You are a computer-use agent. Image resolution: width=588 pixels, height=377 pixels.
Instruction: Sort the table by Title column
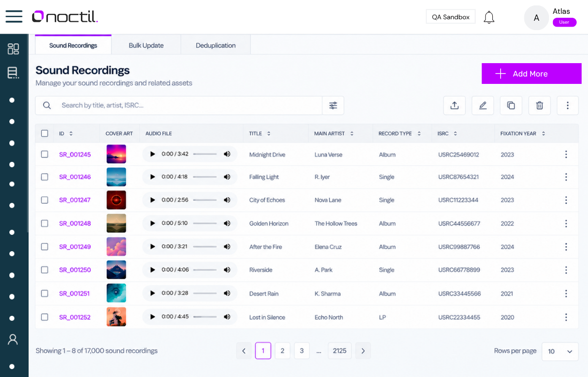(x=268, y=134)
